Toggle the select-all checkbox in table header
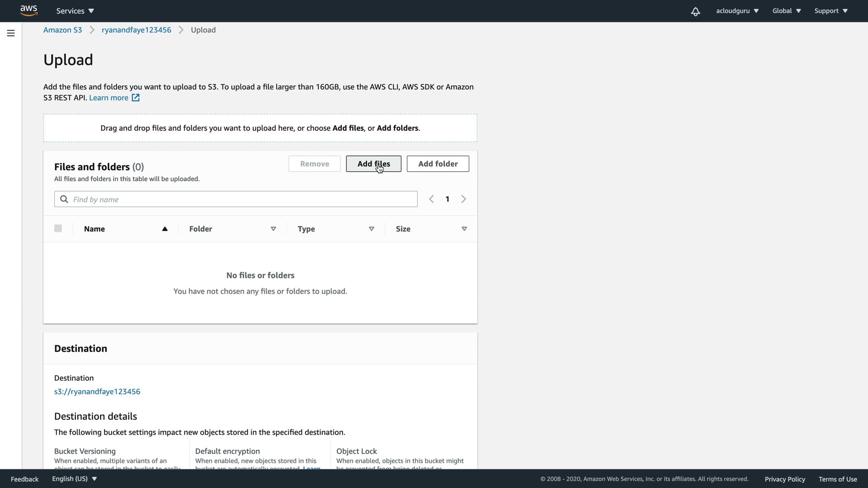The height and width of the screenshot is (488, 868). (x=58, y=229)
